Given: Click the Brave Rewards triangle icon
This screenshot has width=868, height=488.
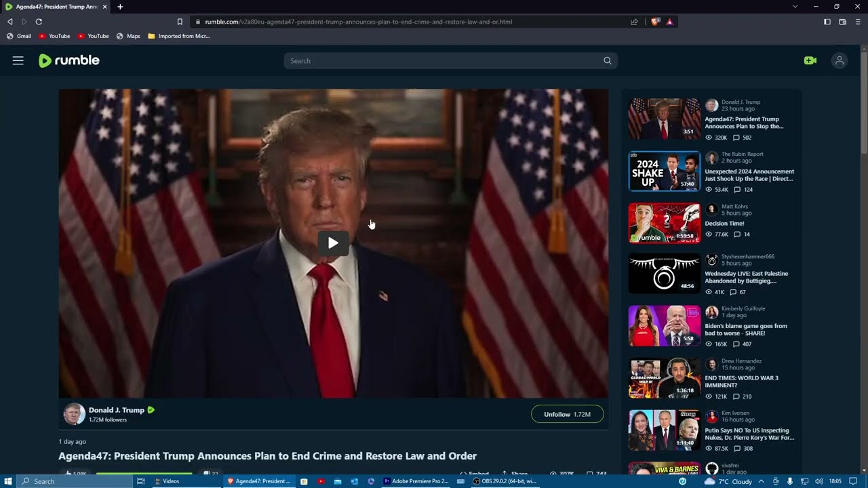Looking at the screenshot, I should point(669,22).
